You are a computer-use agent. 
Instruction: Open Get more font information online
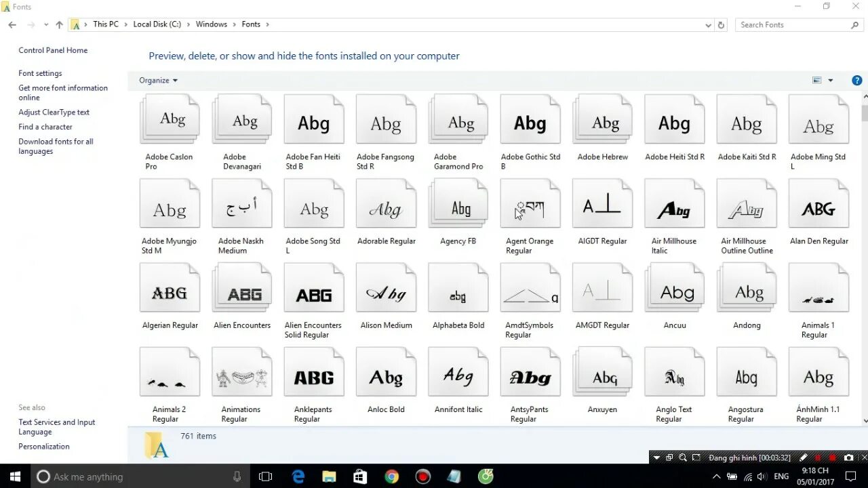tap(63, 93)
